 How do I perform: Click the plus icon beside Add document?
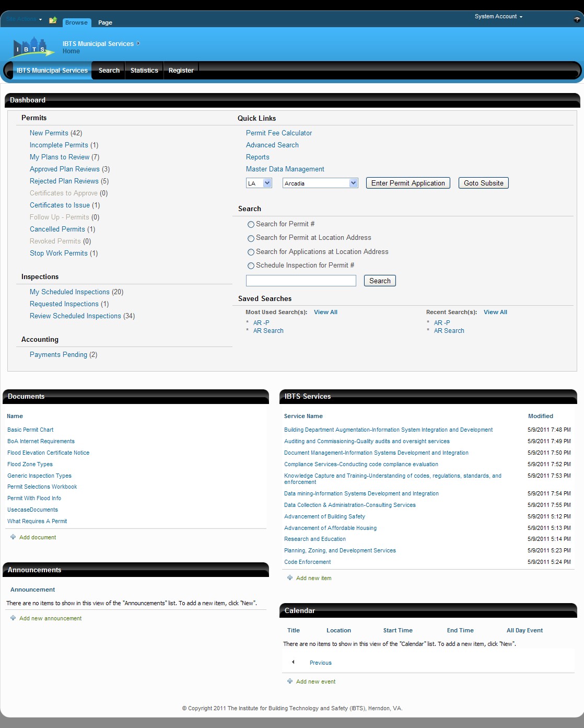coord(13,537)
